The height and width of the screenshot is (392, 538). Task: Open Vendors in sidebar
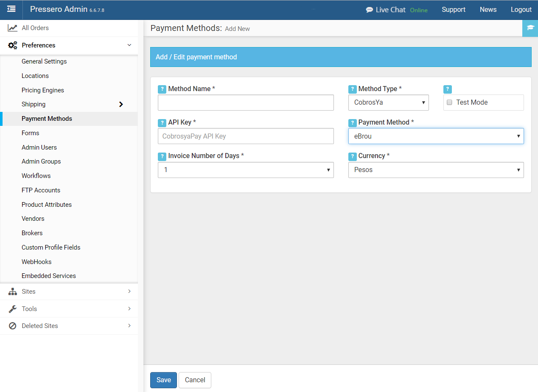(33, 219)
